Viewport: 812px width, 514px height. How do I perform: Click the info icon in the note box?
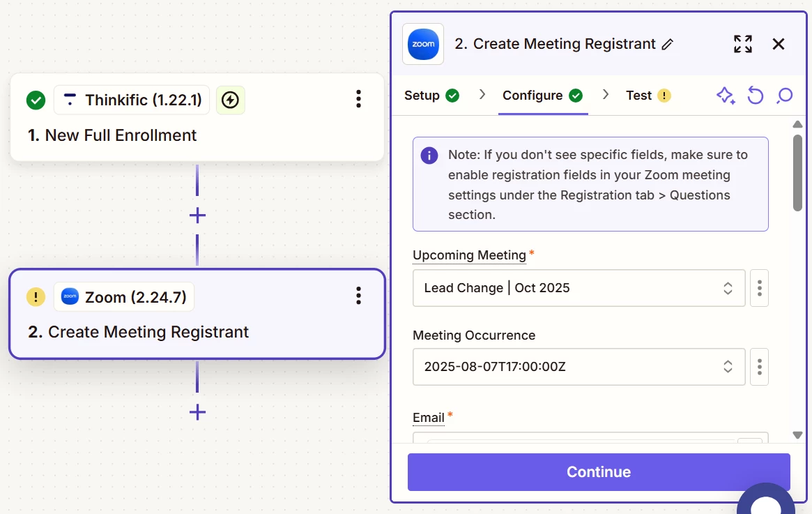click(429, 155)
